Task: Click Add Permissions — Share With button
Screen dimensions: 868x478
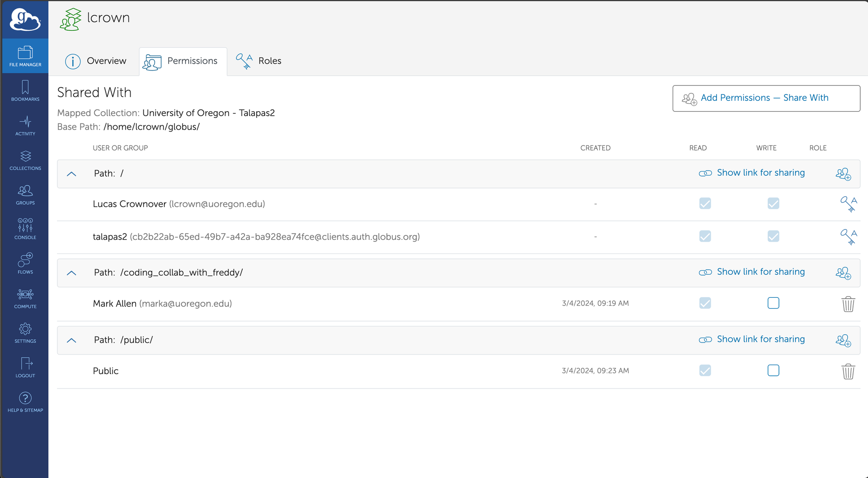Action: click(766, 98)
